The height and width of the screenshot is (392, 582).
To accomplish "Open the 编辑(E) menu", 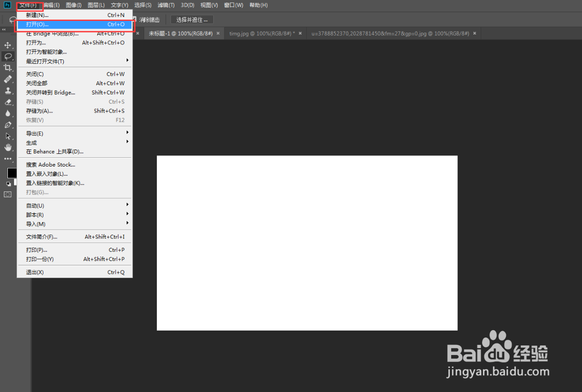I will coord(51,5).
